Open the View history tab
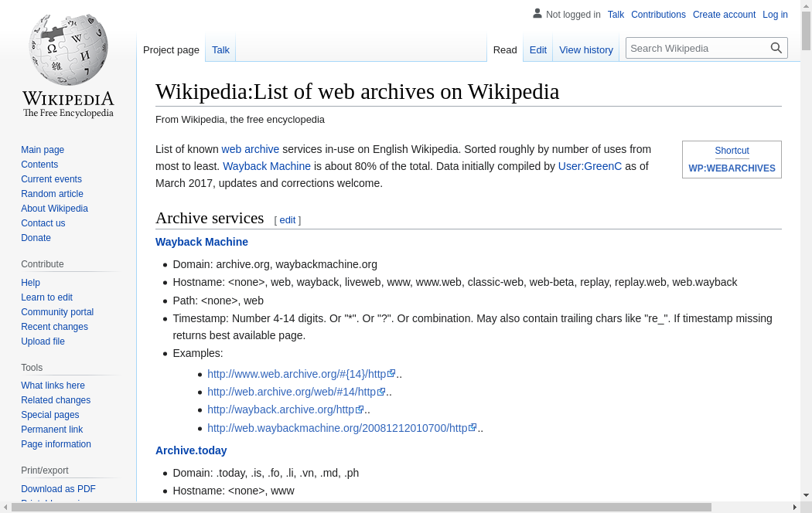 (585, 49)
